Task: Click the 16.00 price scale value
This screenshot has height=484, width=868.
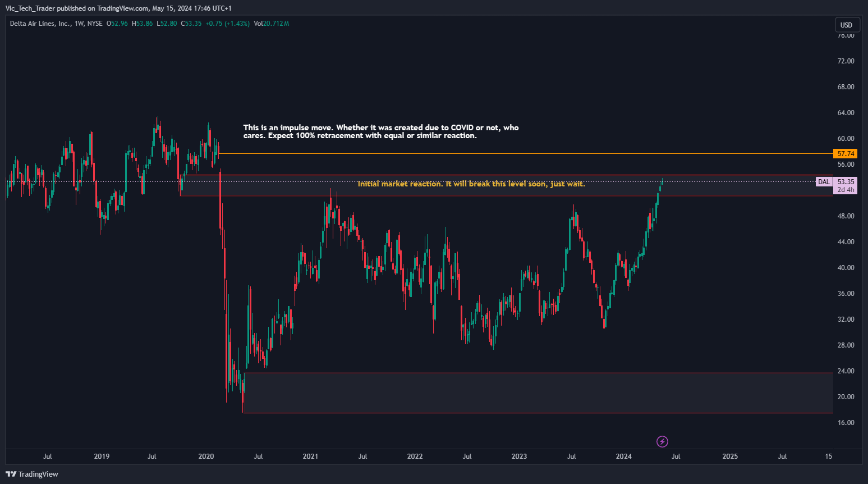Action: click(x=846, y=423)
